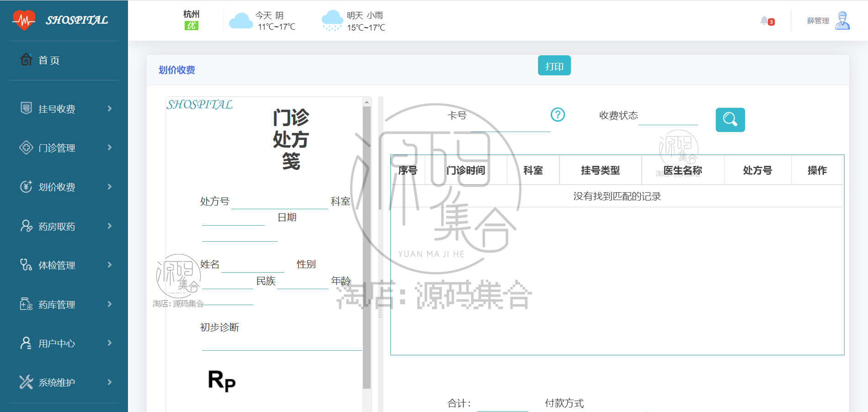The width and height of the screenshot is (868, 412).
Task: Click the prescription panel scrollbar up arrow
Action: pyautogui.click(x=367, y=101)
